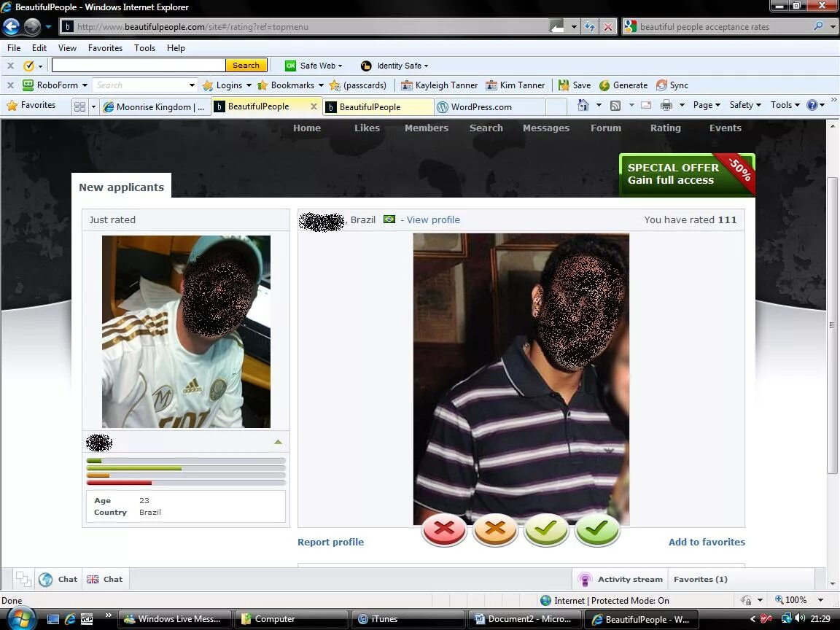Collapse the just rated details triangle
This screenshot has width=840, height=630.
click(x=278, y=442)
